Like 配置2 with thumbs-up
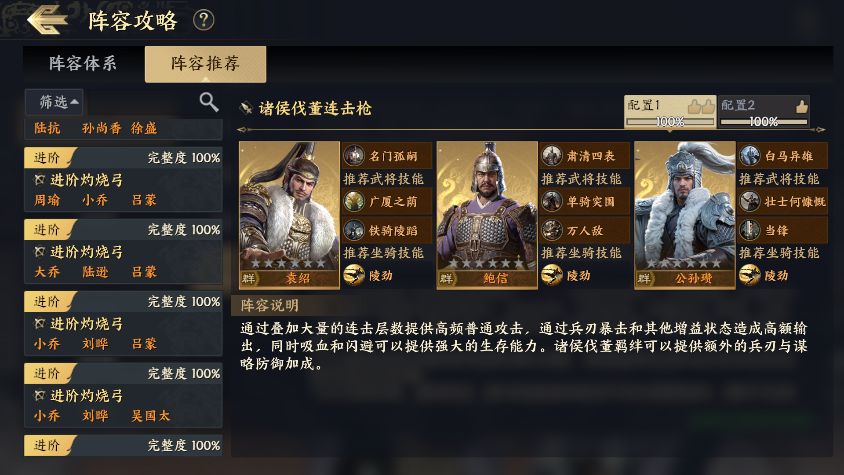844x475 pixels. (801, 105)
